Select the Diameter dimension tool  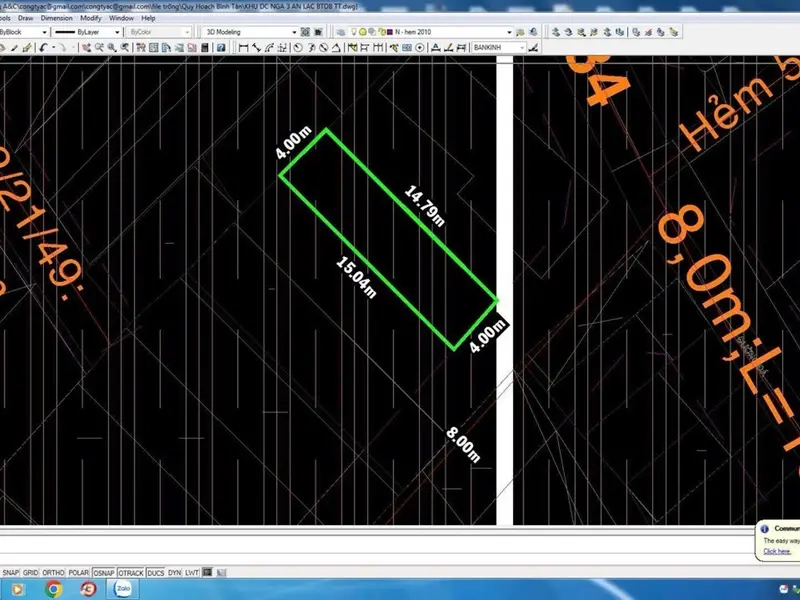tap(323, 47)
